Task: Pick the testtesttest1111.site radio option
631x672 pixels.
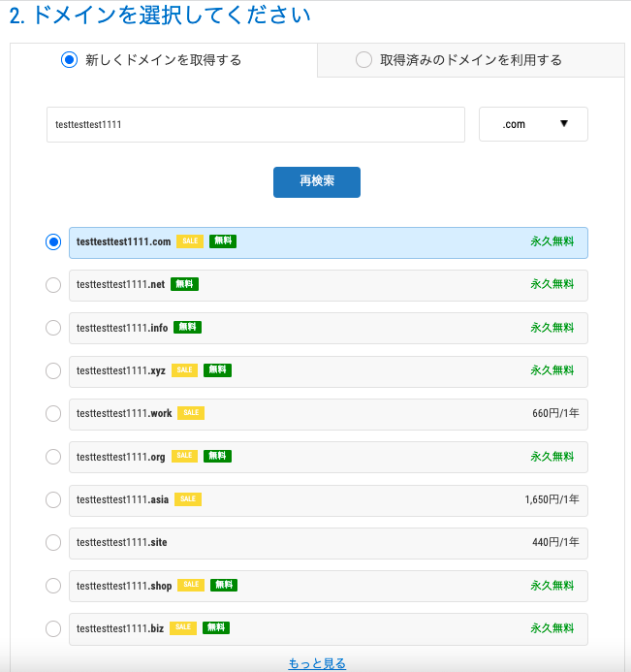Action: coord(53,542)
